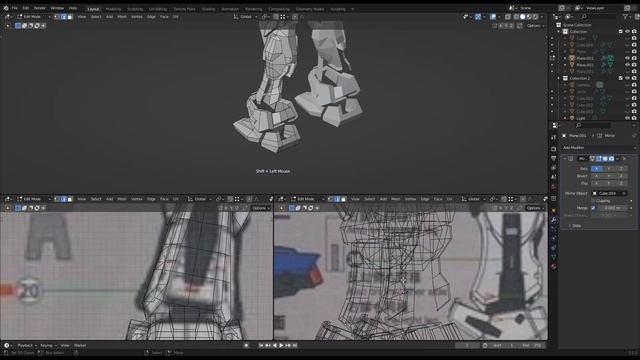The width and height of the screenshot is (640, 360).
Task: Select Light object in the outliner
Action: tap(581, 118)
